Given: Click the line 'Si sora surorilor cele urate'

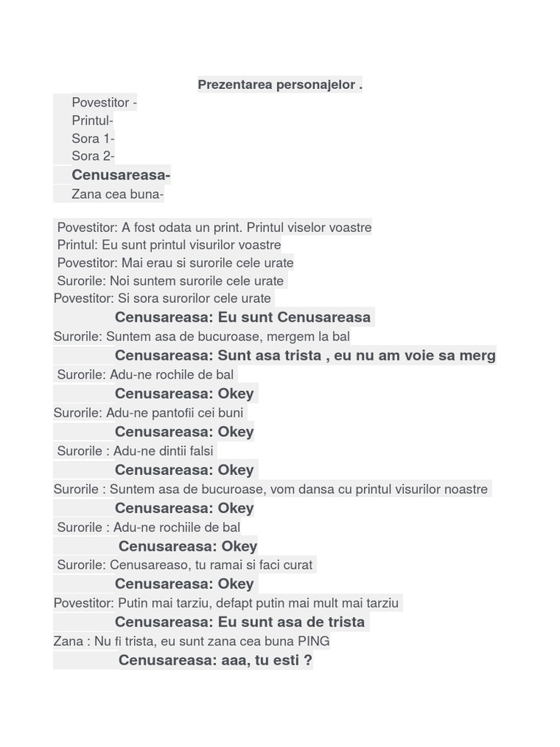Looking at the screenshot, I should [x=163, y=298].
